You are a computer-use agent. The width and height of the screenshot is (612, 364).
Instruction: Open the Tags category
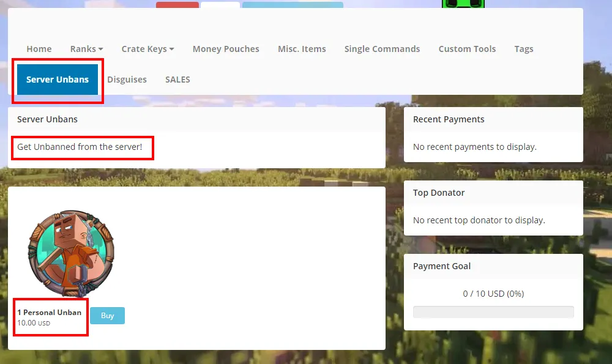(524, 49)
